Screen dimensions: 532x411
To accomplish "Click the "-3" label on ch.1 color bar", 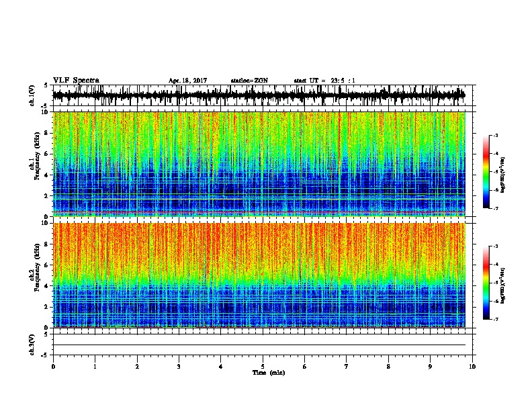I will tap(495, 135).
